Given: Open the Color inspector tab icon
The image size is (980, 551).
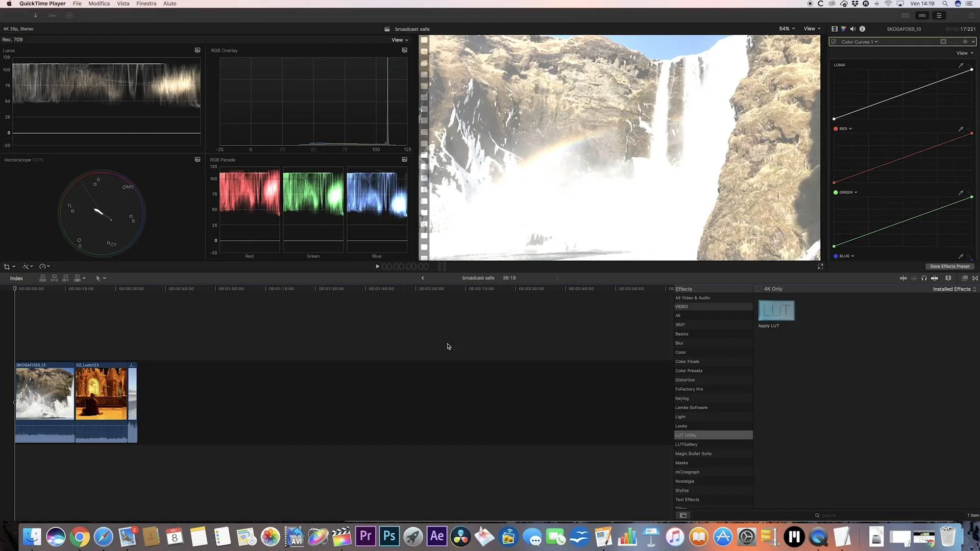Looking at the screenshot, I should click(844, 29).
